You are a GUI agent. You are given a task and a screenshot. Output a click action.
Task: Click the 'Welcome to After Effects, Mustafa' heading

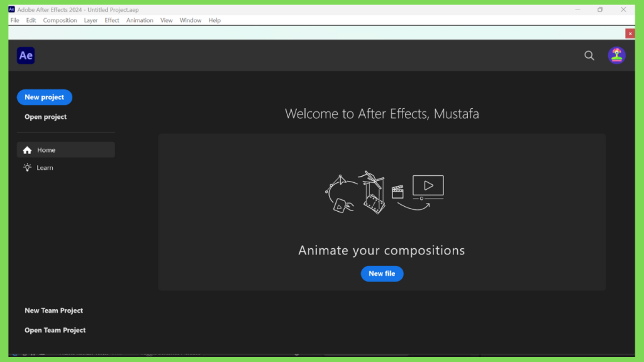(382, 114)
